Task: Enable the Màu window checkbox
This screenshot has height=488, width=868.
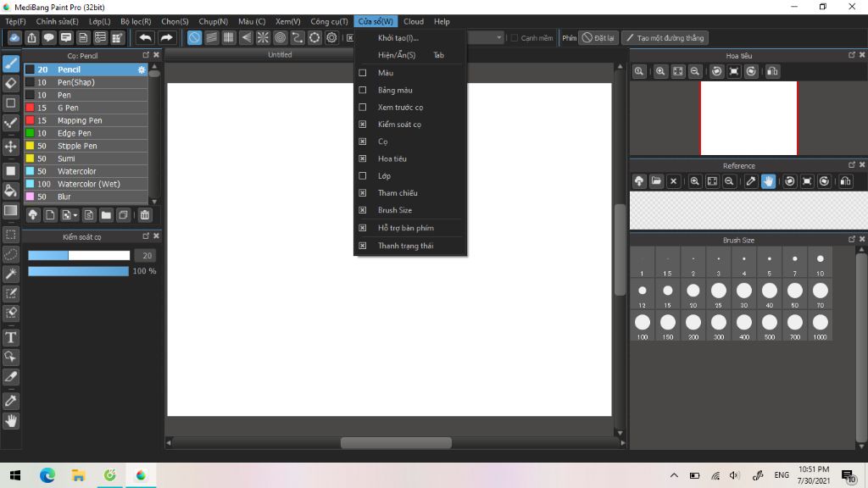Action: point(363,73)
